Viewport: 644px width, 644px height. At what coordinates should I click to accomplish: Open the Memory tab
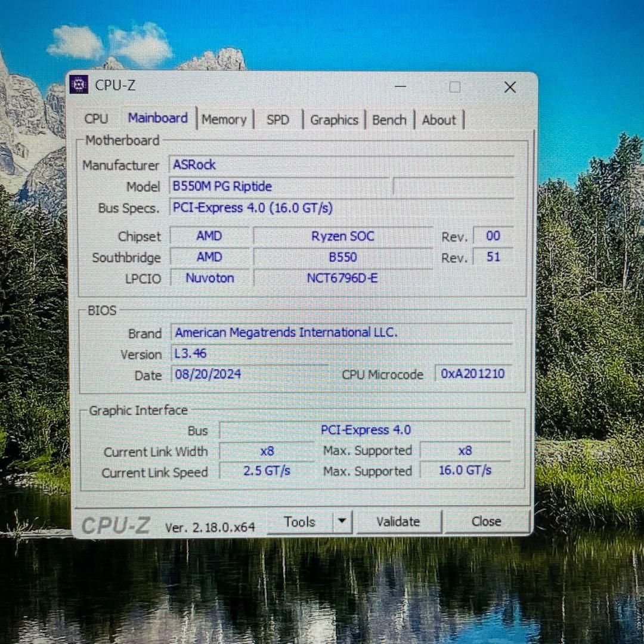click(x=224, y=119)
